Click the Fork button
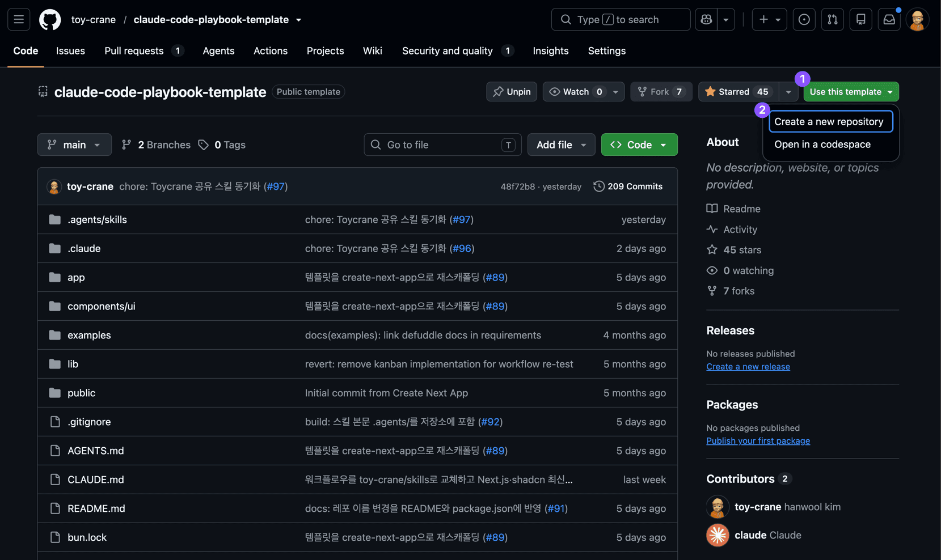This screenshot has height=560, width=941. [x=661, y=92]
